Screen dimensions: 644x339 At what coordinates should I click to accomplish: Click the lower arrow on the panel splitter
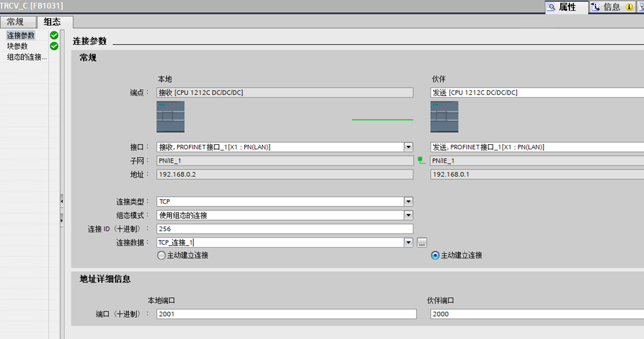pyautogui.click(x=62, y=220)
